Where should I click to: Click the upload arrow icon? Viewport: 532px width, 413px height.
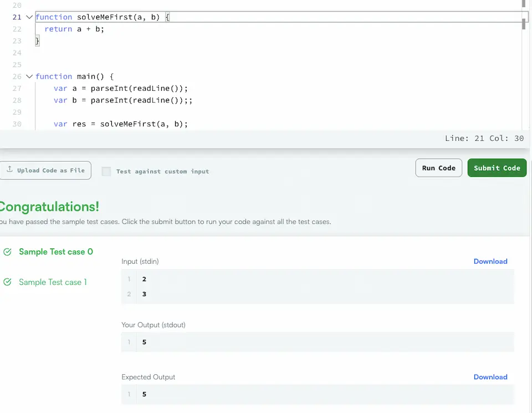pyautogui.click(x=9, y=169)
